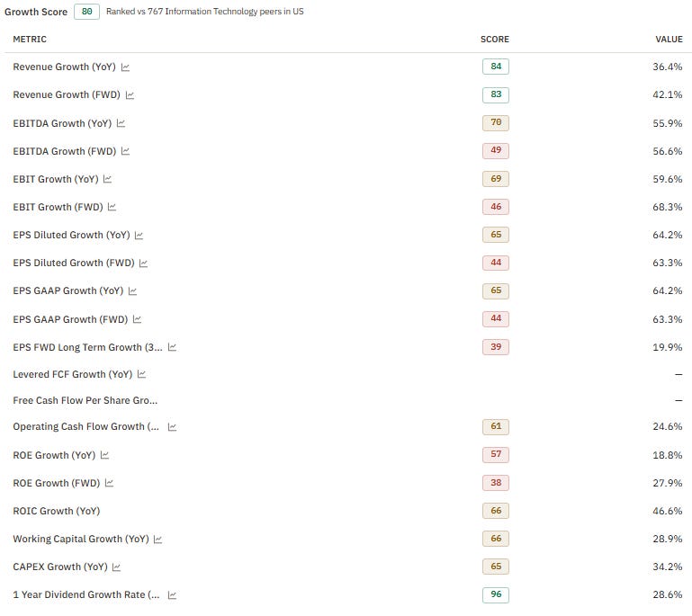Open chart icon for Revenue Growth (YoY)
Image resolution: width=692 pixels, height=616 pixels.
(x=125, y=67)
